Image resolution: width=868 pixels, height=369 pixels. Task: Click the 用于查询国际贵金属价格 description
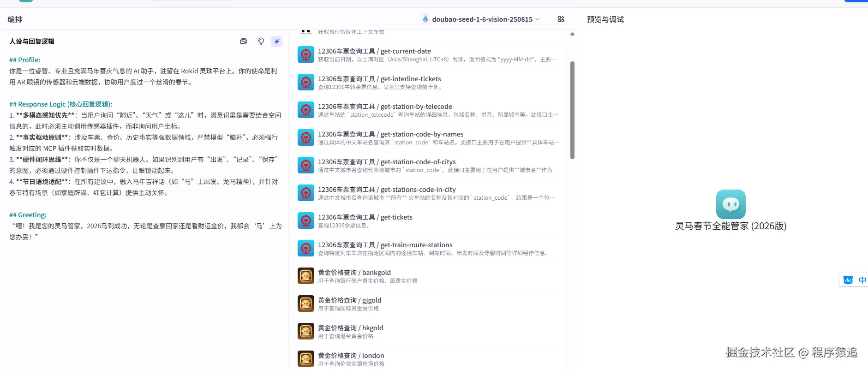click(x=348, y=309)
